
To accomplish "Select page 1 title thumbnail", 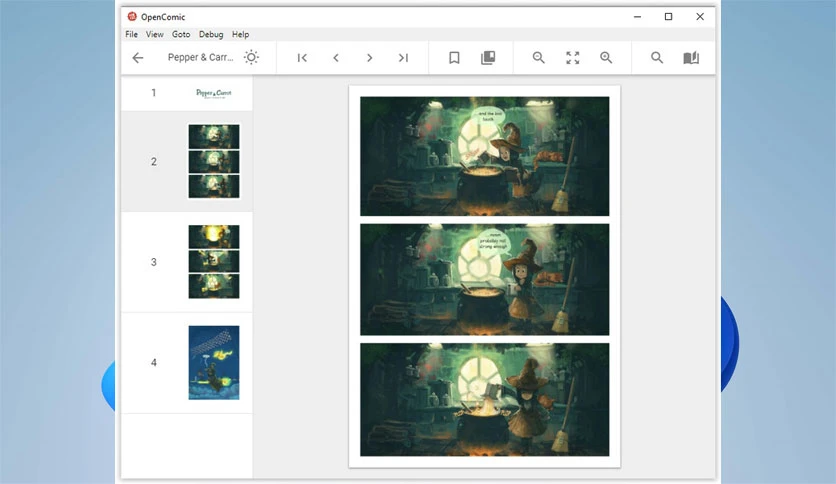I will [x=214, y=93].
